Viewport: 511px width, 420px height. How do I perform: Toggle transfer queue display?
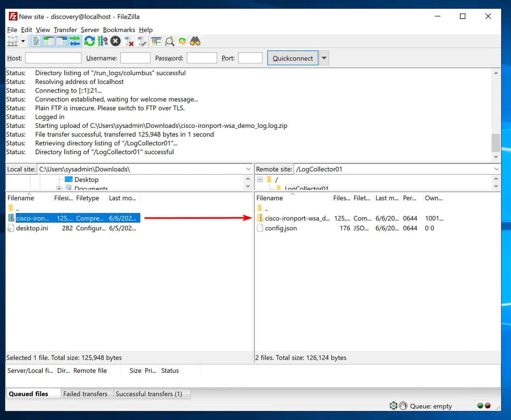75,41
